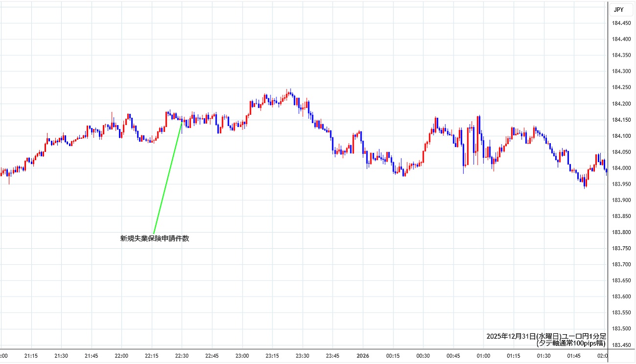
Task: Click the 183.450 price axis label
Action: pyautogui.click(x=621, y=345)
